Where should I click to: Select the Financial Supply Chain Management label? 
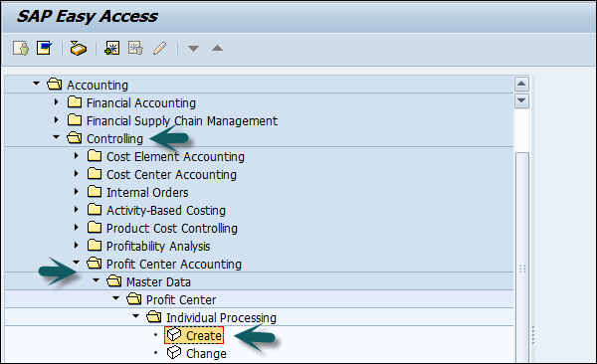coord(182,121)
